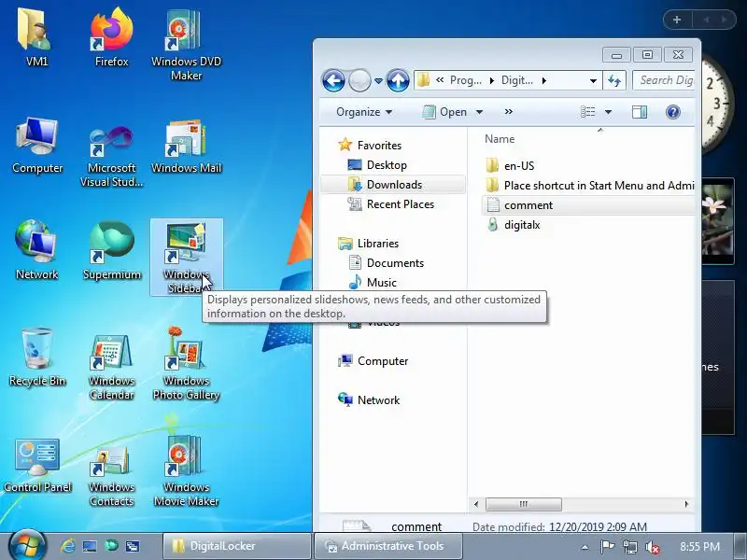The image size is (747, 560).
Task: Show the preview pane in Explorer
Action: 639,112
